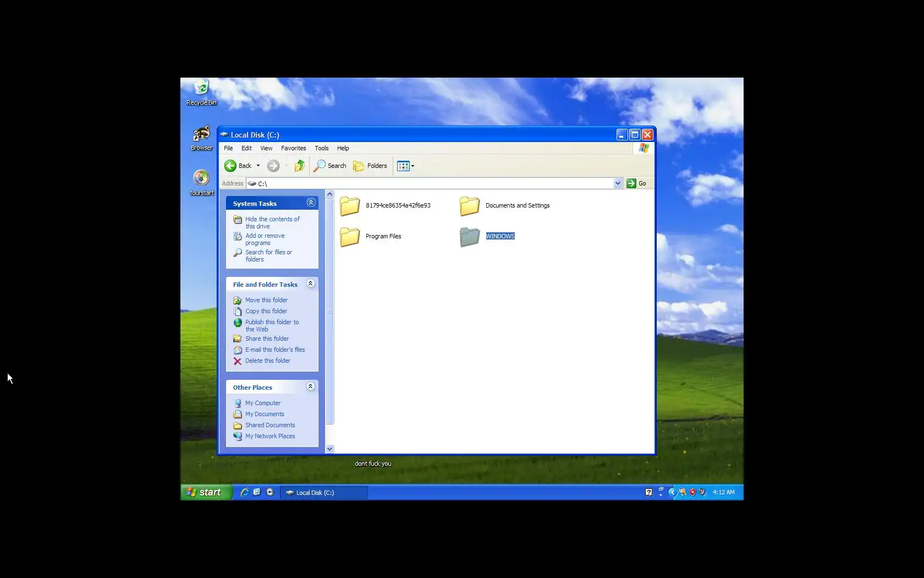Go back using the Back toolbar button
The image size is (924, 578).
238,166
